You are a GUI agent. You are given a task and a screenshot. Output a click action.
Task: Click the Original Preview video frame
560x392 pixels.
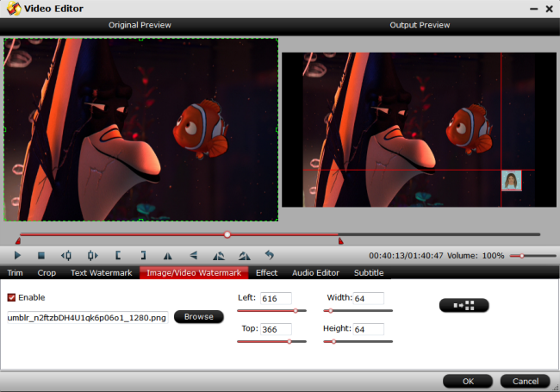pos(140,129)
